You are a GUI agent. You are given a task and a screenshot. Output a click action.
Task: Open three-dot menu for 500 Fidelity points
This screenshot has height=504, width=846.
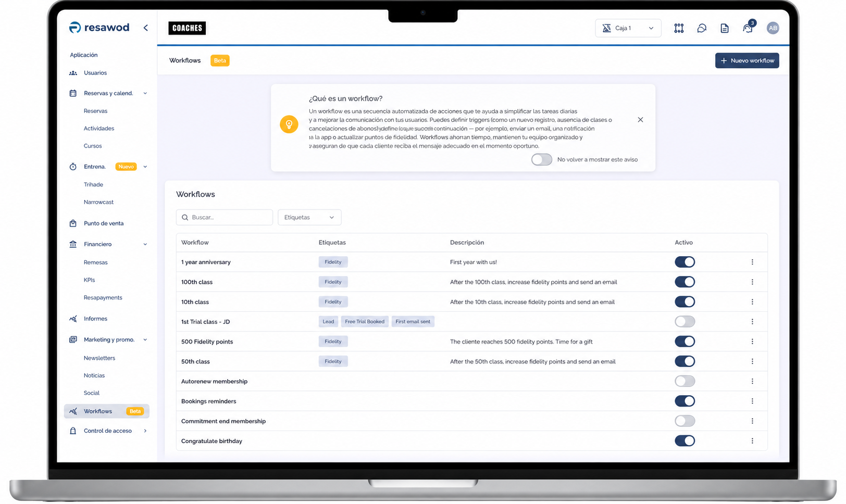click(752, 342)
